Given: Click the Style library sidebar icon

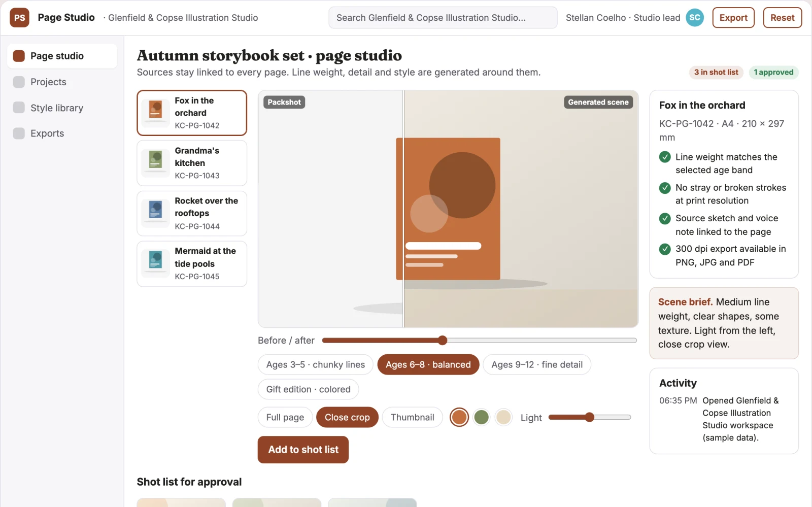Looking at the screenshot, I should (19, 108).
